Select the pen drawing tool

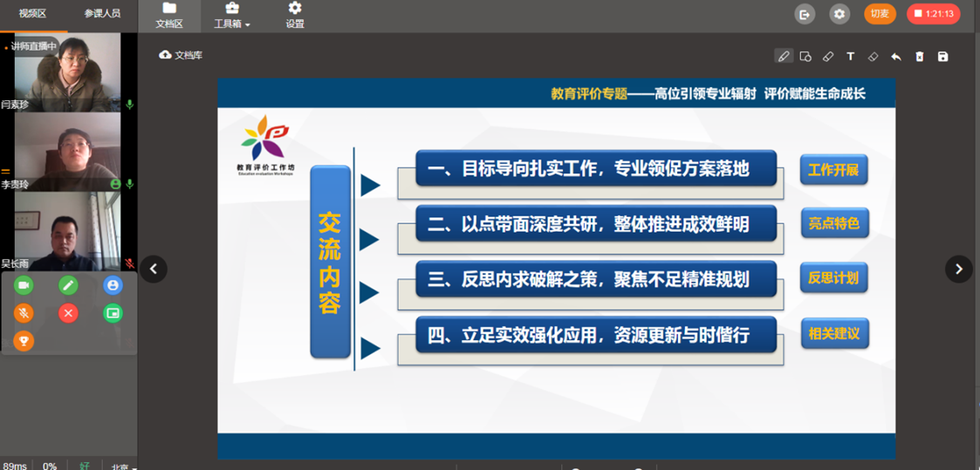click(783, 57)
